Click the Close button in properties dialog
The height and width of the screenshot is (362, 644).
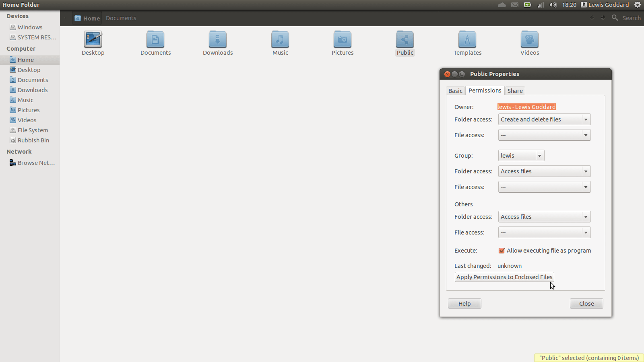(586, 304)
